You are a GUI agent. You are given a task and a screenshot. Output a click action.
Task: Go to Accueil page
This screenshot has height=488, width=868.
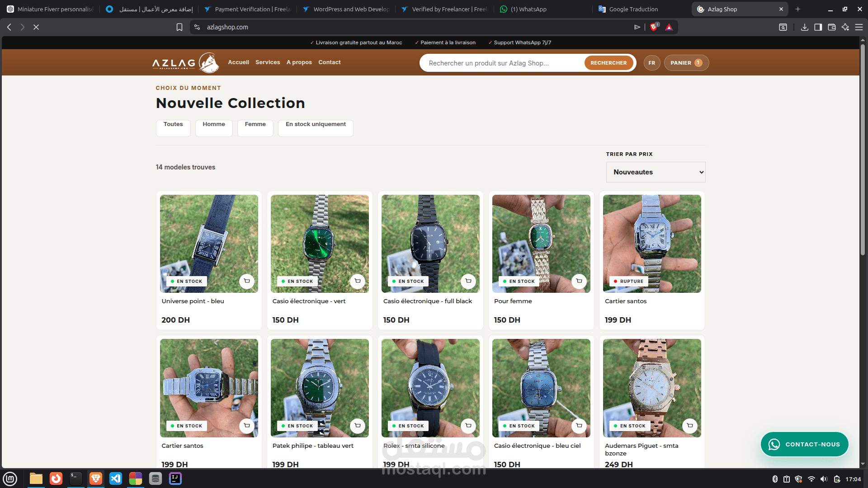tap(238, 62)
